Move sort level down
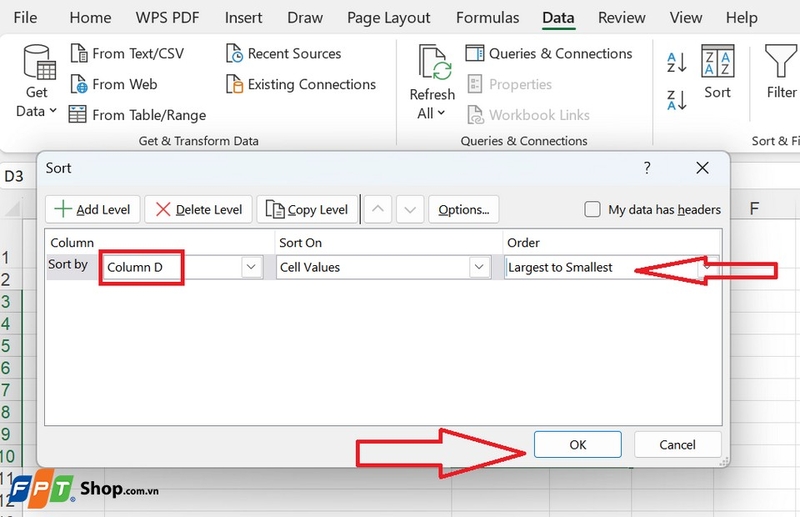The height and width of the screenshot is (517, 800). [x=410, y=209]
